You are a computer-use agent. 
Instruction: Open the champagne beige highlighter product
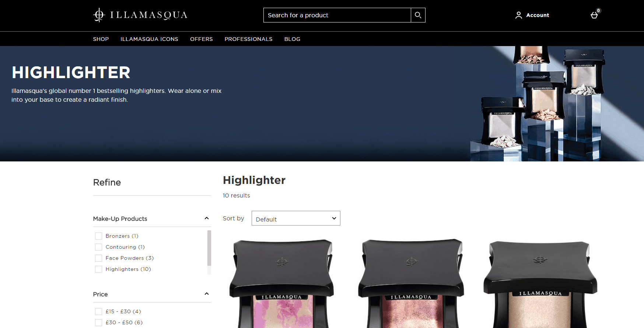pos(540,285)
